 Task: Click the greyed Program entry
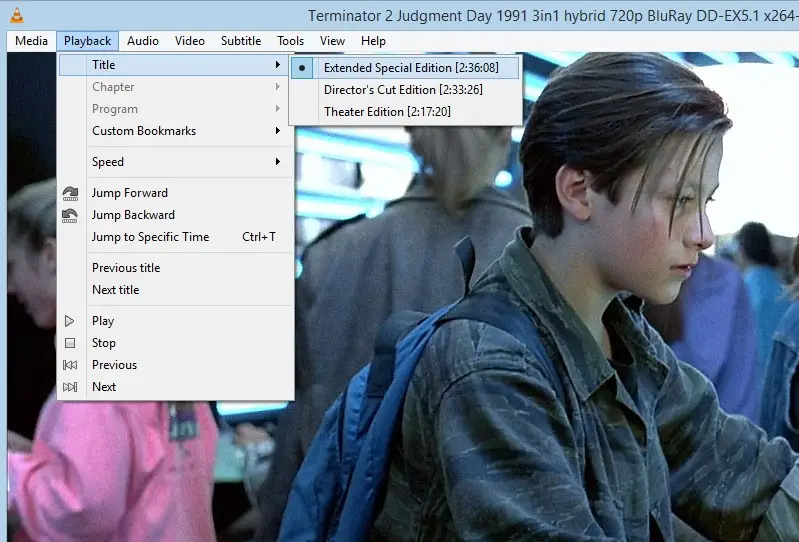(176, 109)
